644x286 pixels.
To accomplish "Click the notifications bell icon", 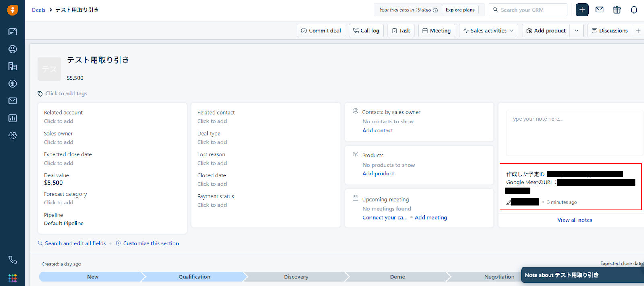I will pos(634,10).
